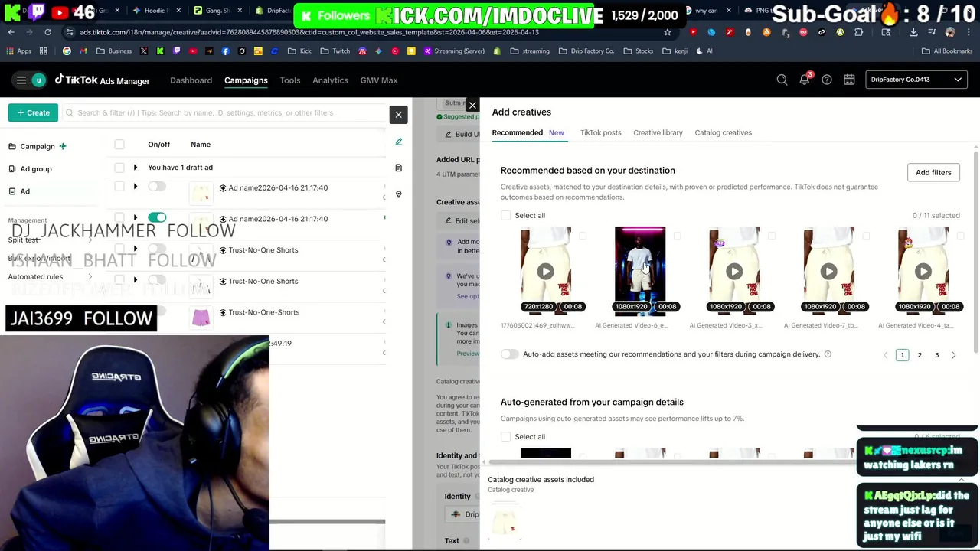Close the ad editor with the X button
This screenshot has width=980, height=551.
[398, 115]
